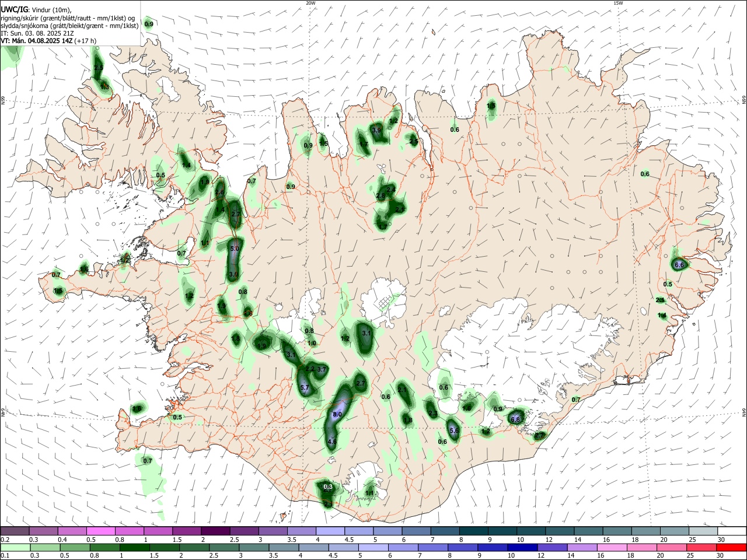This screenshot has height=560, width=747.
Task: Click the 5.6 precipitation label
Action: tap(455, 430)
